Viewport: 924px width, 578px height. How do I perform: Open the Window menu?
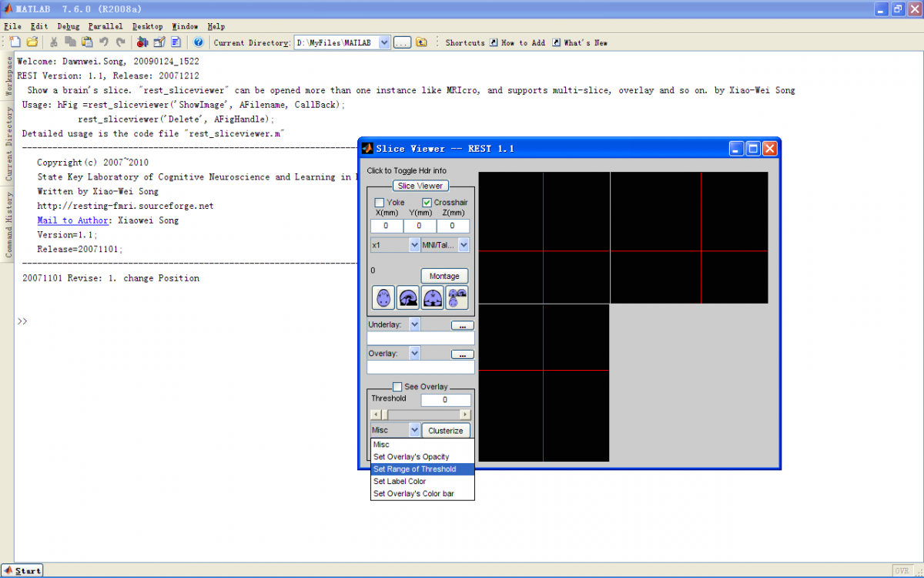tap(185, 26)
